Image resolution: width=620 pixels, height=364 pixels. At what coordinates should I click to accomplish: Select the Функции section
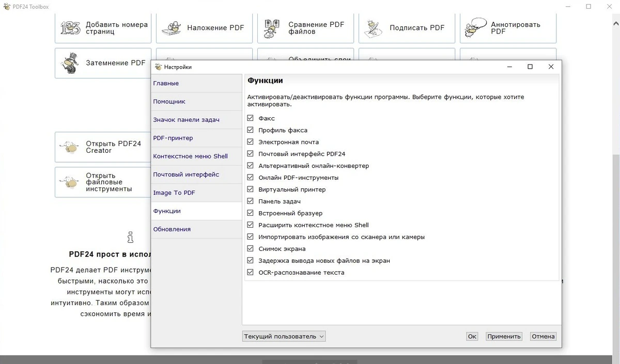[x=196, y=211]
